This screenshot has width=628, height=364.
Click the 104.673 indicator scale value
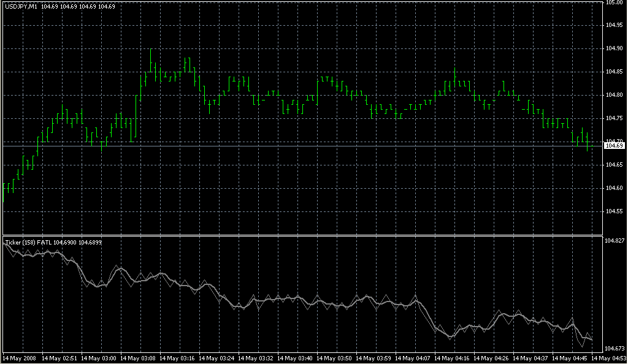point(616,348)
